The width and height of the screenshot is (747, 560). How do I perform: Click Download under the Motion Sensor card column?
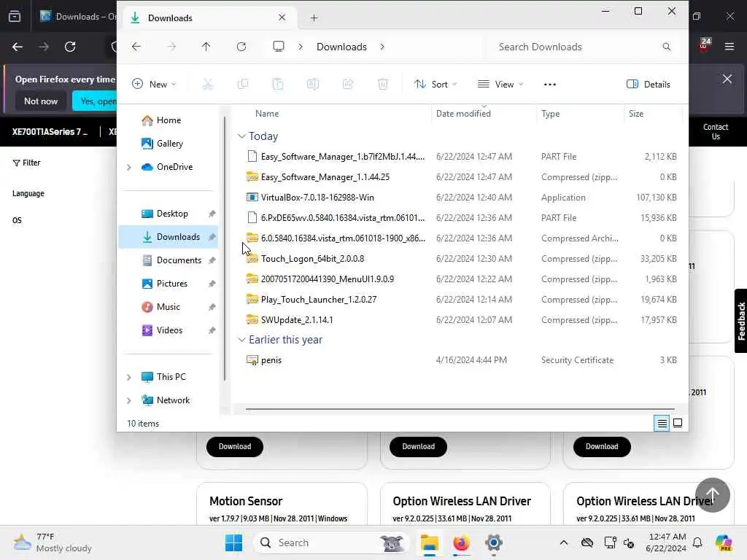(235, 447)
